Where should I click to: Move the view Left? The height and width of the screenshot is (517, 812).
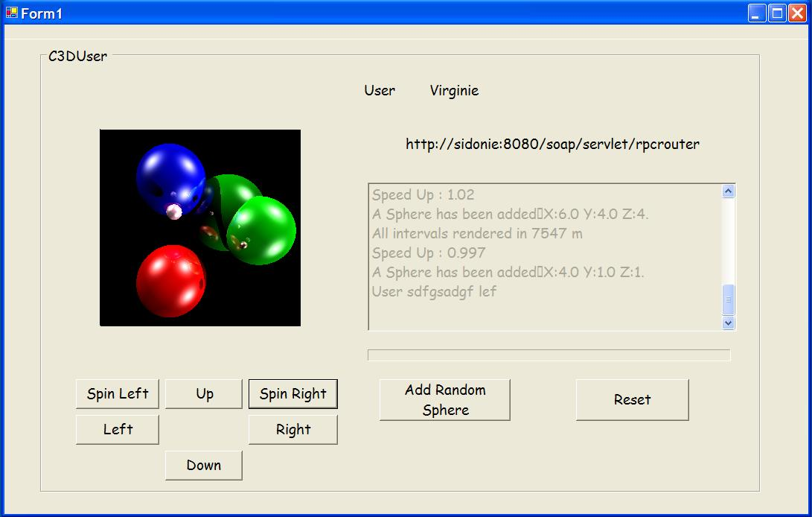118,429
